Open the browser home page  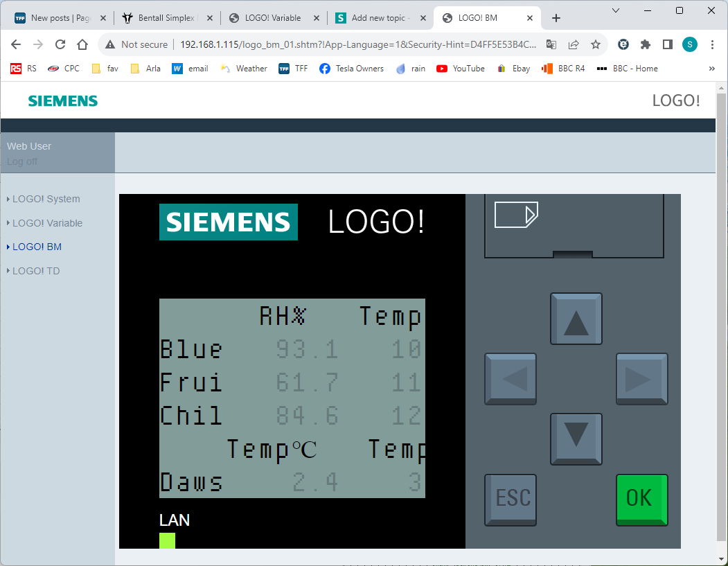[82, 44]
